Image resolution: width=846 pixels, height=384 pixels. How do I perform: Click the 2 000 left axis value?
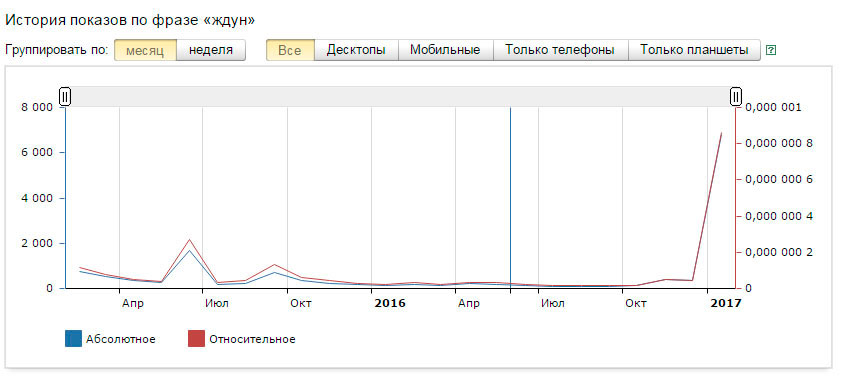[x=37, y=243]
